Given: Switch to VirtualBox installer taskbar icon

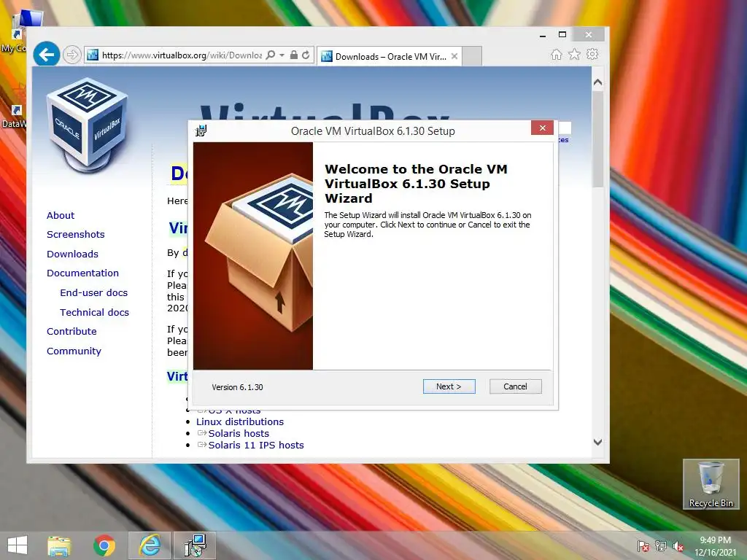Looking at the screenshot, I should [x=195, y=545].
